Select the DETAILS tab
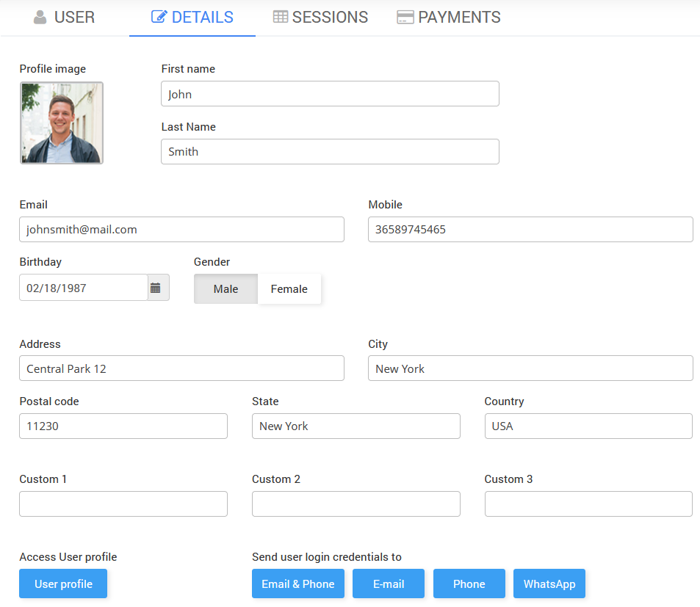 [x=192, y=18]
